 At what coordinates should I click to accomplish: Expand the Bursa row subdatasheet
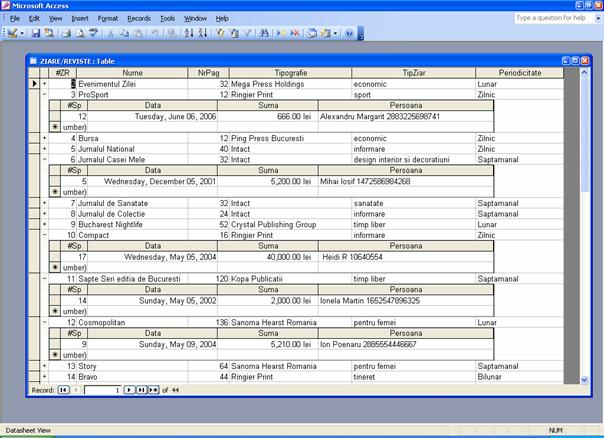point(44,137)
